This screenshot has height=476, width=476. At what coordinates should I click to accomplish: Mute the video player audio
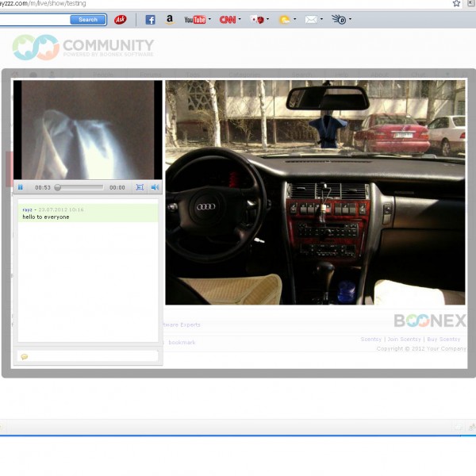155,187
